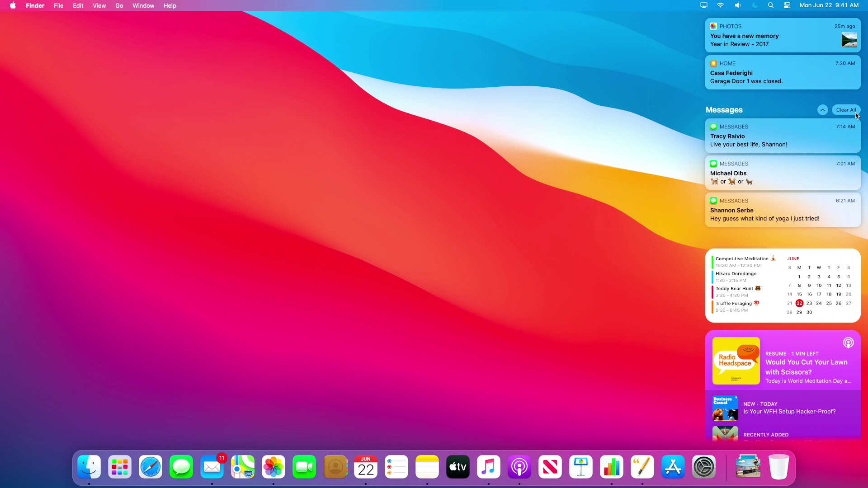Open the Finder menu
The width and height of the screenshot is (868, 488).
point(35,5)
